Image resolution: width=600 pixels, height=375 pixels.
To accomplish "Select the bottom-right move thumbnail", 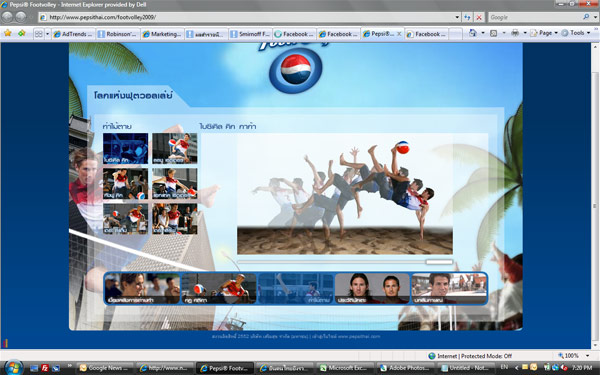I will 175,218.
